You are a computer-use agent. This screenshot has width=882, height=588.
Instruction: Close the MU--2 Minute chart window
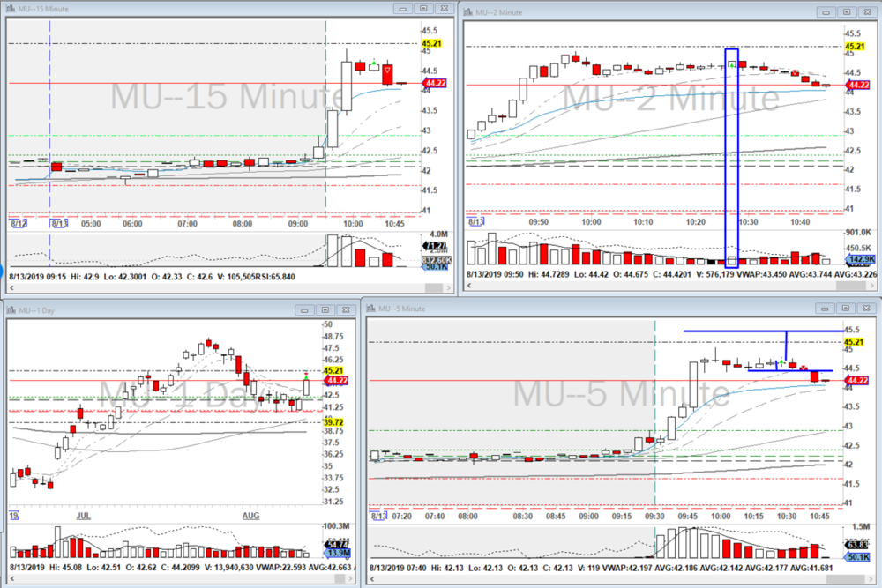point(866,12)
